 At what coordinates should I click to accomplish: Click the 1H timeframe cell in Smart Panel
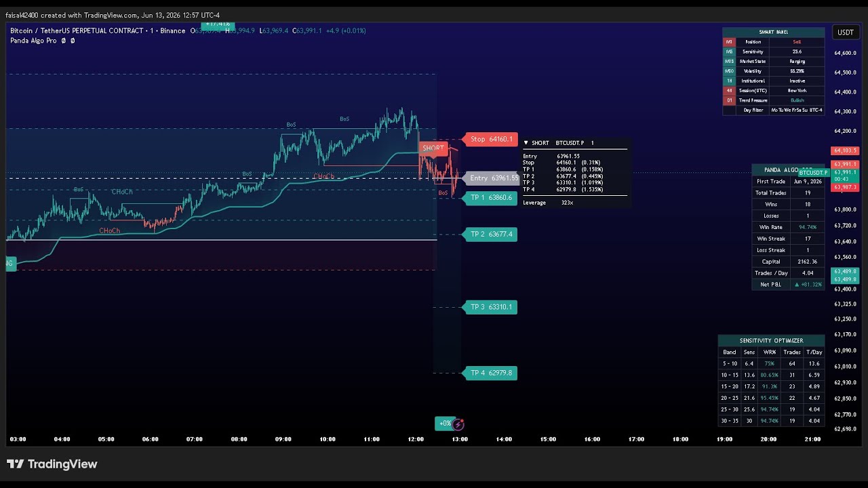[x=730, y=81]
